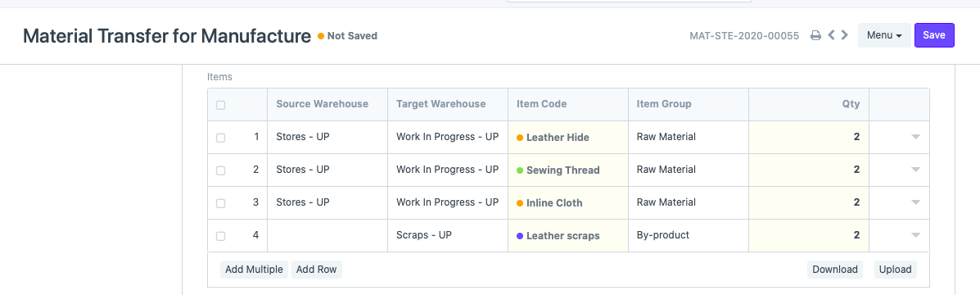980x295 pixels.
Task: Select Inline Cloth item code cell
Action: [x=568, y=202]
